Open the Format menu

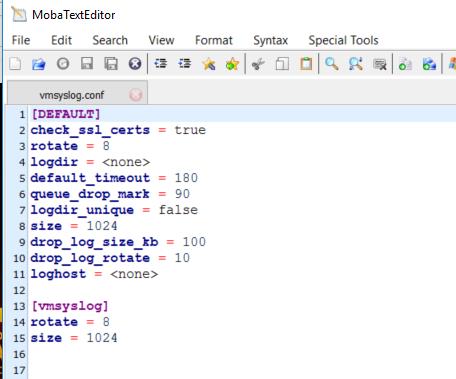coord(214,40)
